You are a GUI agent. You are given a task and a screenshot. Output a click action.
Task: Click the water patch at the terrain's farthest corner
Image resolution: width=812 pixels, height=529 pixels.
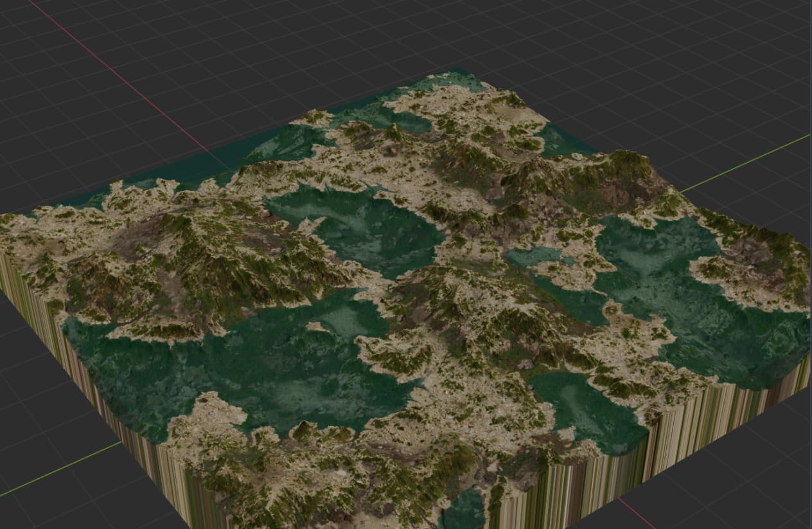pyautogui.click(x=450, y=80)
